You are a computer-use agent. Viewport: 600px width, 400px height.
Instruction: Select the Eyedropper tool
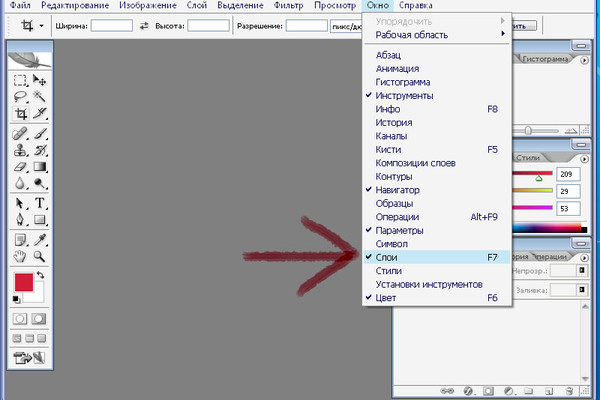pyautogui.click(x=39, y=240)
